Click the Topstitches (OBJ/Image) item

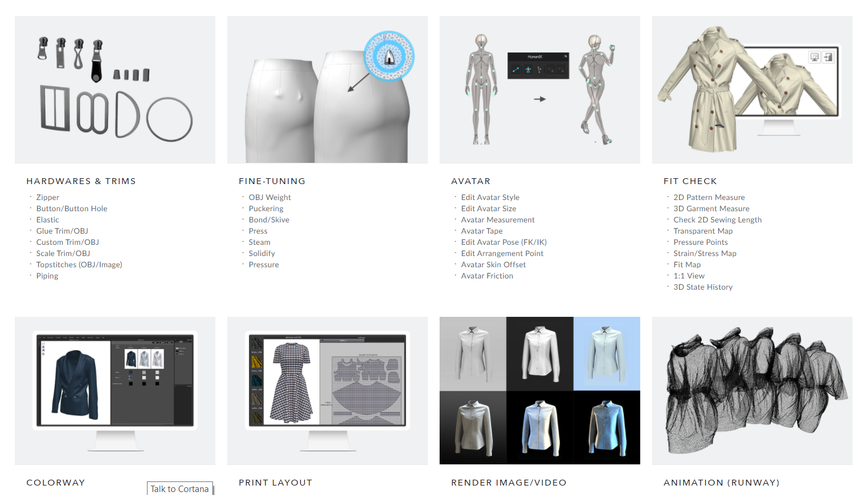[x=79, y=265]
